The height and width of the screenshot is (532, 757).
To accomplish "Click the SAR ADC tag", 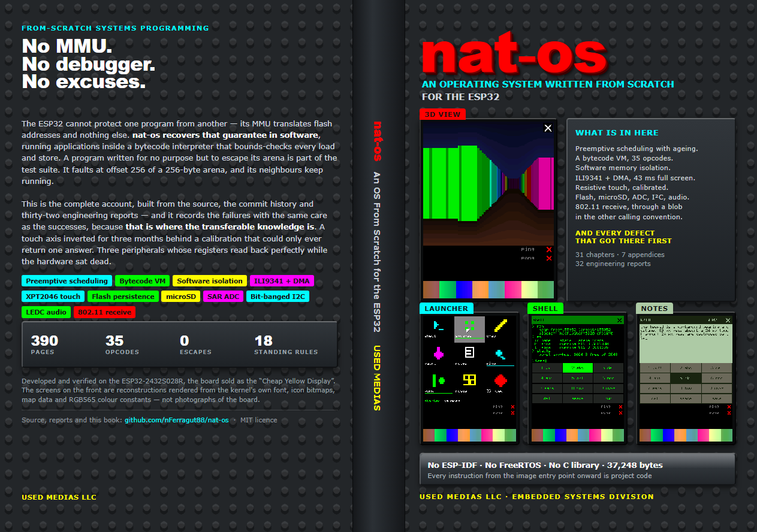I will tap(223, 296).
